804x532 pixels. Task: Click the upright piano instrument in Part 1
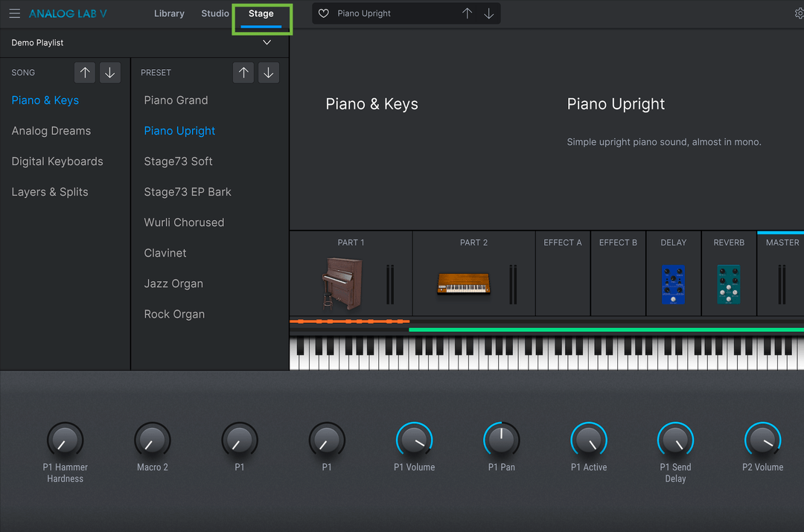point(342,284)
